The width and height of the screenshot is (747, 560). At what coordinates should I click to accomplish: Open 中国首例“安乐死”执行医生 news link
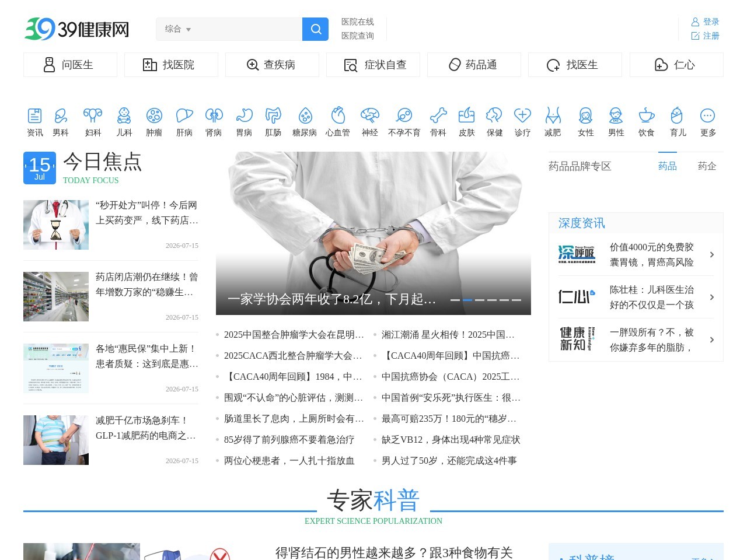tap(451, 398)
